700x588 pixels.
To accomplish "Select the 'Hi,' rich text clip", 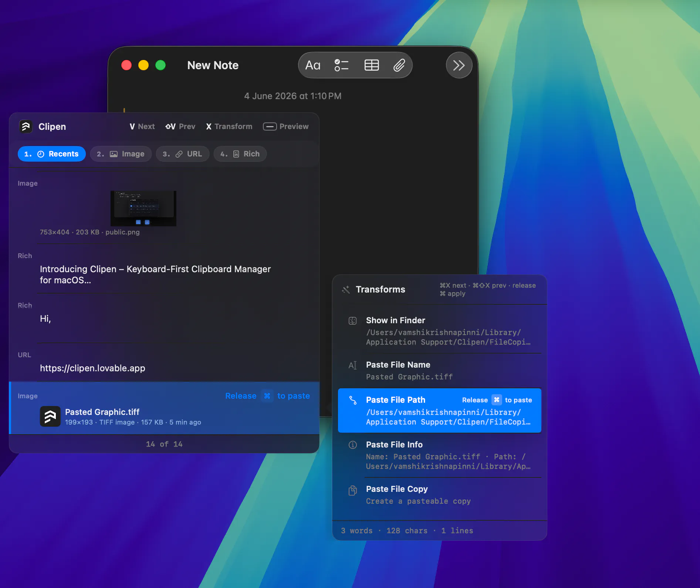I will point(164,318).
